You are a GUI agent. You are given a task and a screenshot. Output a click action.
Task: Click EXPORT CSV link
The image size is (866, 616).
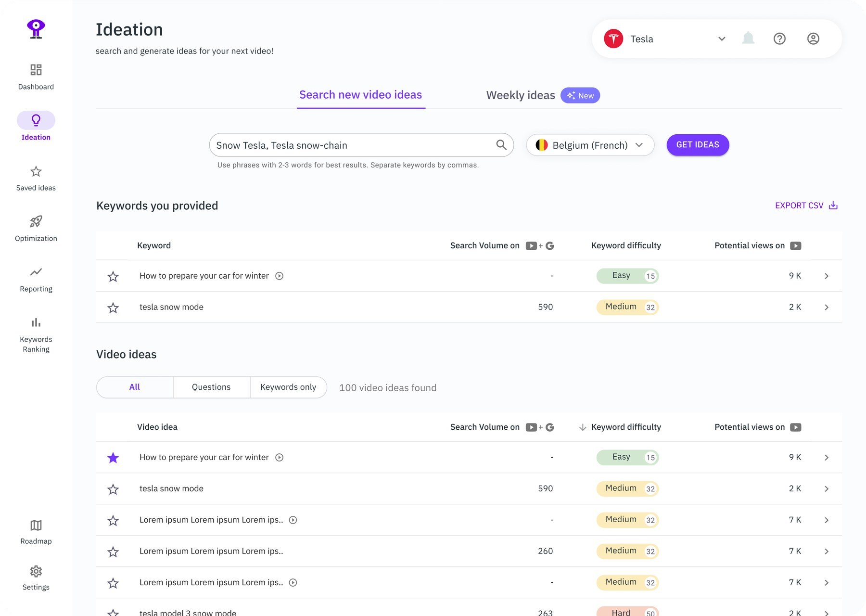coord(806,205)
